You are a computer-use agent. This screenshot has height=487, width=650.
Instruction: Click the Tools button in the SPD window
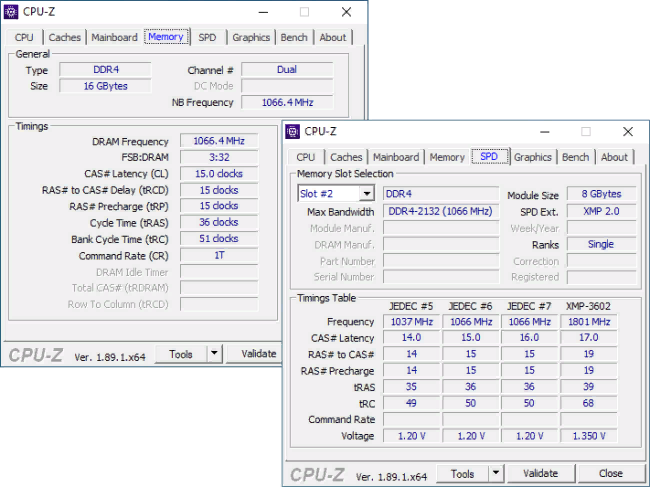[x=462, y=473]
